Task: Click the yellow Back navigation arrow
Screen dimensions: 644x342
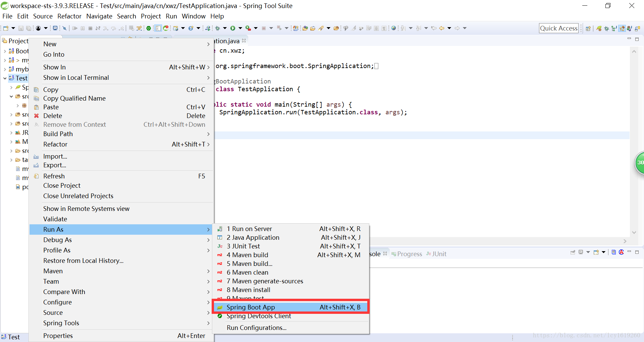Action: coord(441,28)
